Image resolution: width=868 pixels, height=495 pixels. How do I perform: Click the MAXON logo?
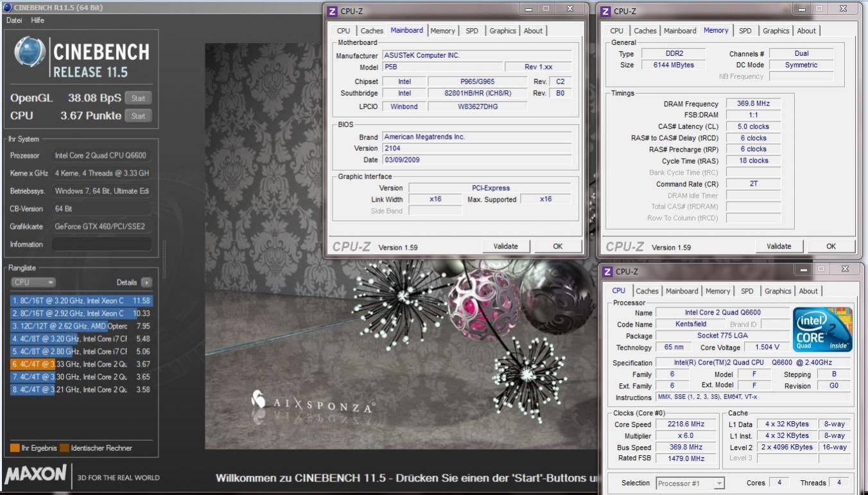35,475
